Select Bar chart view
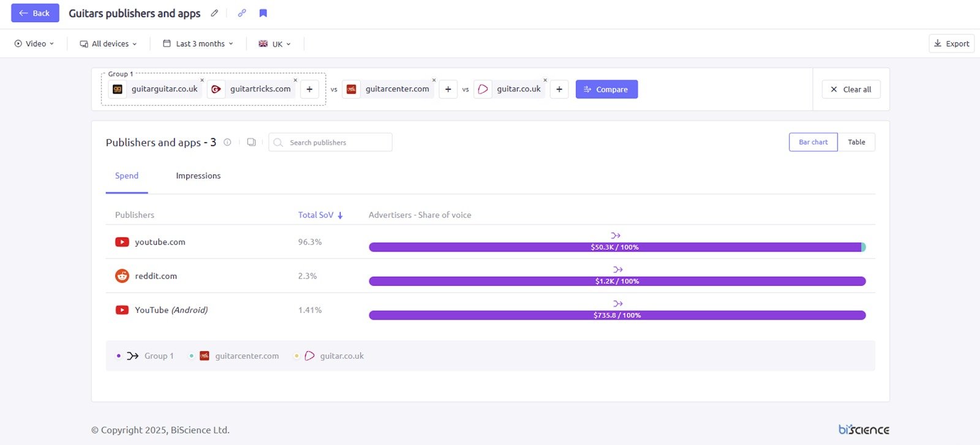This screenshot has width=980, height=445. (x=813, y=142)
